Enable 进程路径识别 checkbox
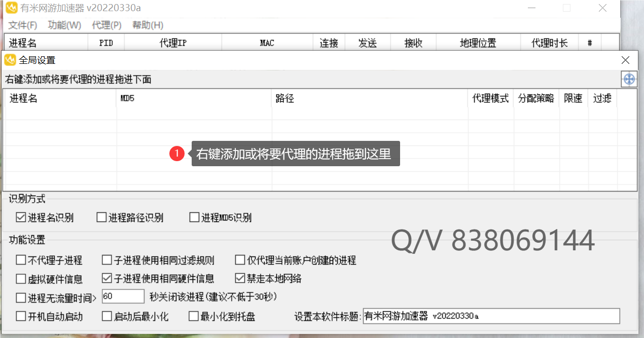The width and height of the screenshot is (644, 338). click(x=101, y=217)
